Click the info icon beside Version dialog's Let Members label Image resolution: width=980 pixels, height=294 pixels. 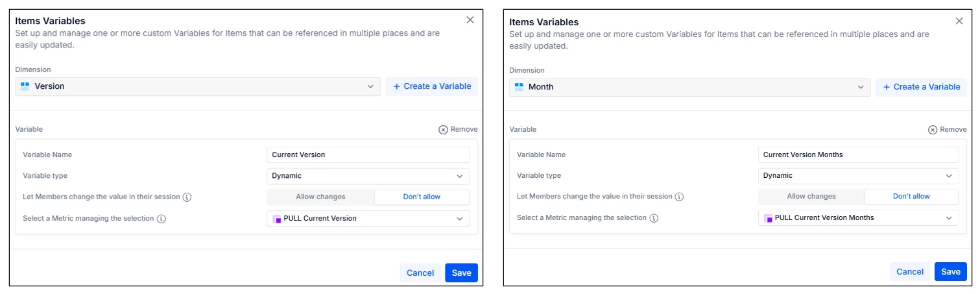click(x=187, y=197)
